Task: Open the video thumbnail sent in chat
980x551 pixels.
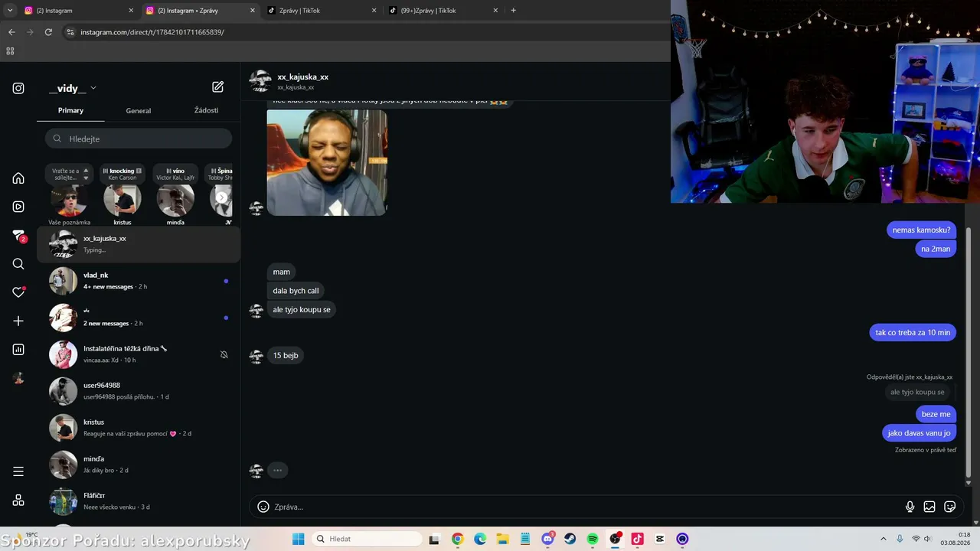Action: coord(327,162)
